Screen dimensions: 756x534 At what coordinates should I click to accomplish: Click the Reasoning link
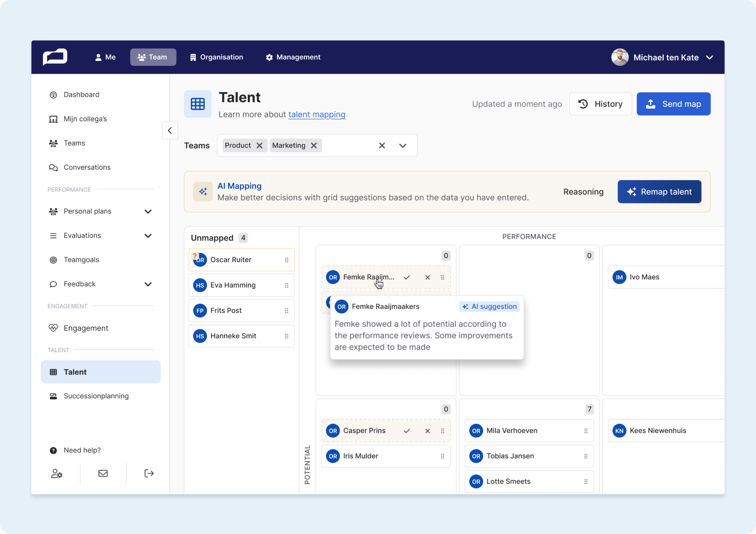pyautogui.click(x=583, y=192)
